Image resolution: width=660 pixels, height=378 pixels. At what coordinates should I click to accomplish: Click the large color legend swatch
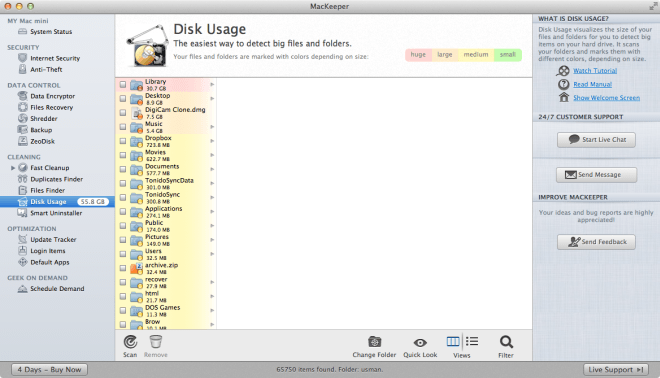click(444, 55)
